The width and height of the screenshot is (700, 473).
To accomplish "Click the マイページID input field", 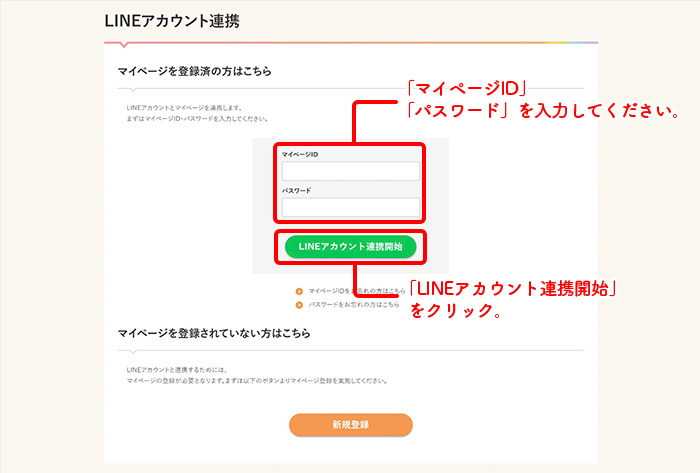I will click(x=351, y=171).
